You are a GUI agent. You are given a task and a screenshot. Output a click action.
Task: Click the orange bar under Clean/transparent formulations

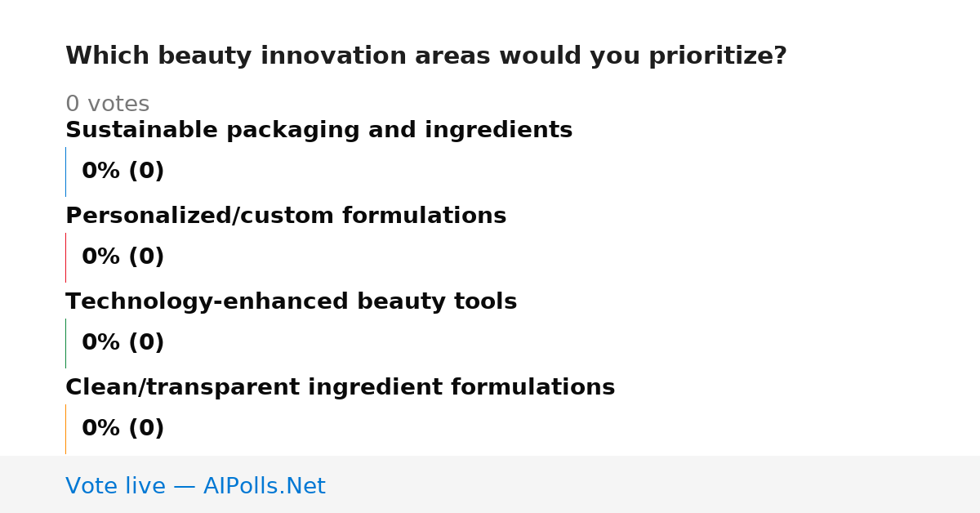click(x=65, y=429)
